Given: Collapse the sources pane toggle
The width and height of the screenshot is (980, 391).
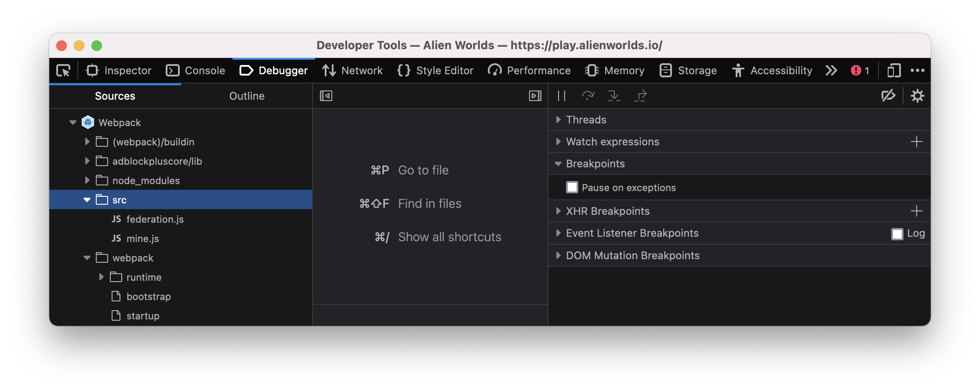Looking at the screenshot, I should point(326,96).
